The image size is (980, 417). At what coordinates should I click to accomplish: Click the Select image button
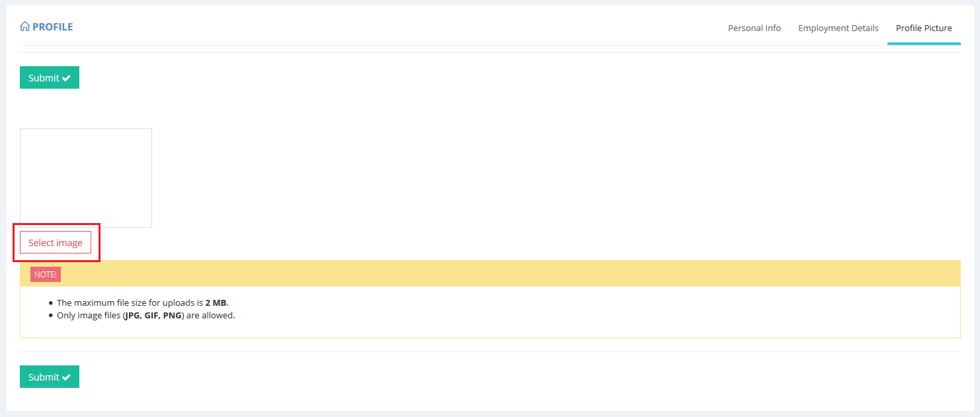(56, 243)
